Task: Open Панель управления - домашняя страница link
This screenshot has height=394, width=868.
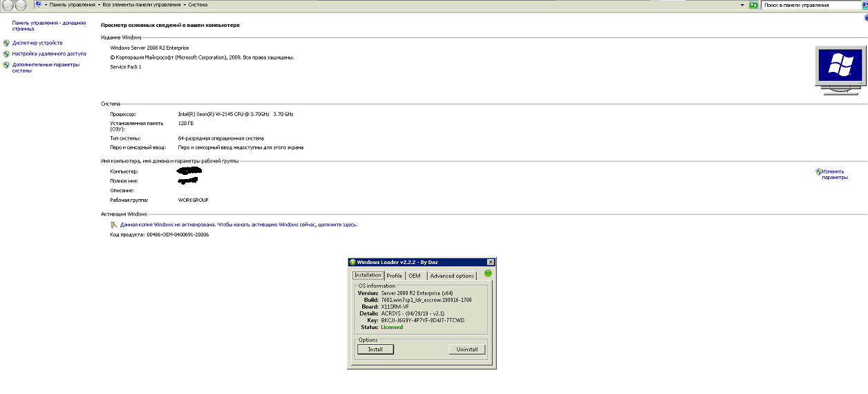Action: pyautogui.click(x=48, y=26)
